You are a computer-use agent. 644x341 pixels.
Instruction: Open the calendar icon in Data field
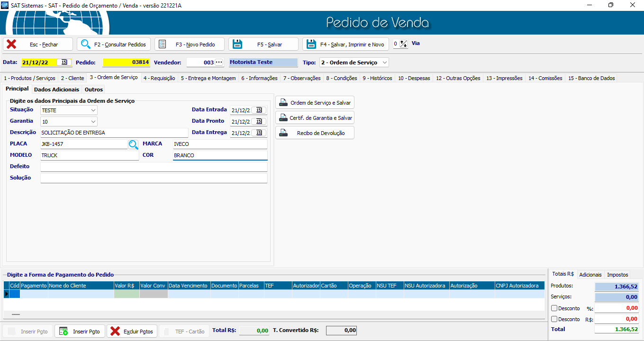click(64, 62)
